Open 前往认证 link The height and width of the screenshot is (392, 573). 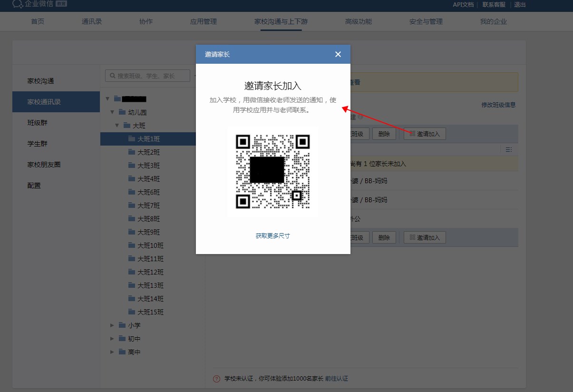click(337, 379)
